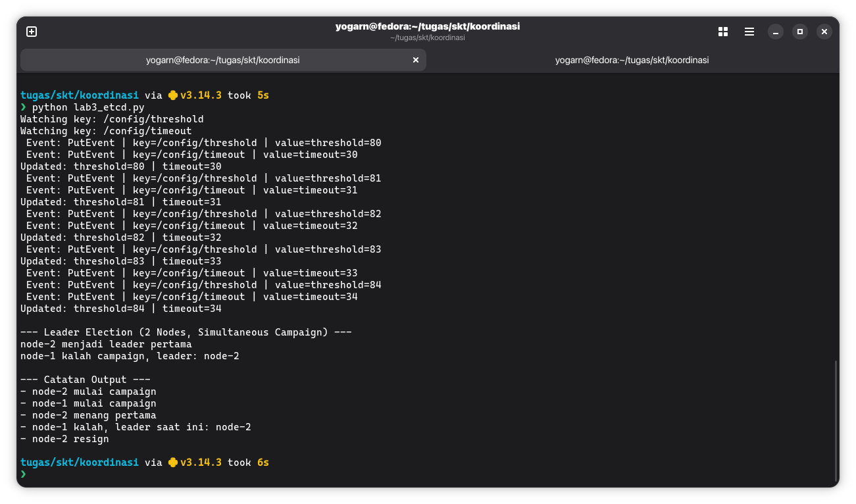Click the event line with value=threshold=81
Screen dimensions: 856x504
click(x=204, y=178)
